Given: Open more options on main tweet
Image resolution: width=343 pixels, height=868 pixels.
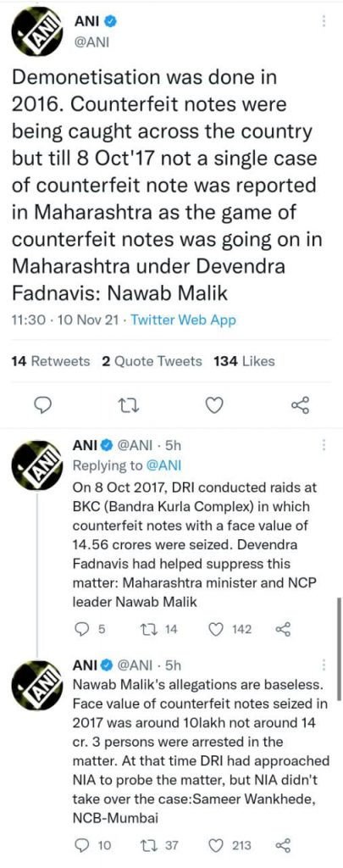Looking at the screenshot, I should 323,21.
